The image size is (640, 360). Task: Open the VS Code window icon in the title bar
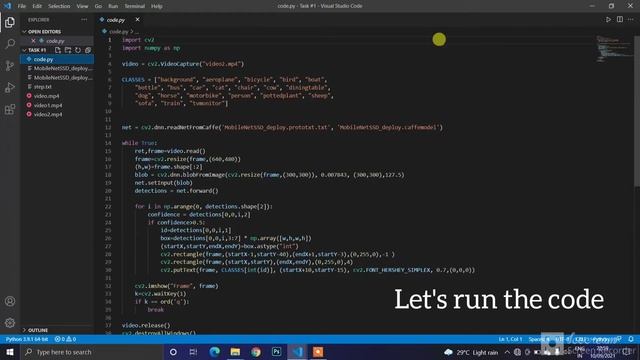[7, 6]
